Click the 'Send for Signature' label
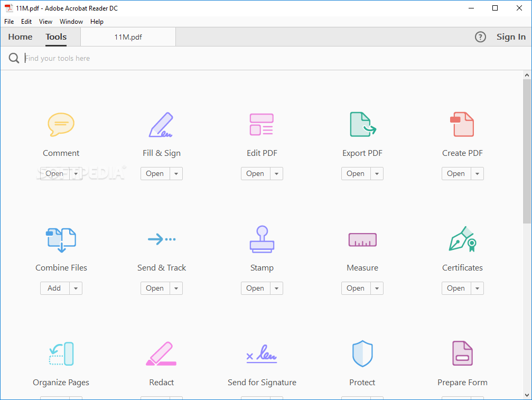The image size is (532, 400). tap(262, 383)
